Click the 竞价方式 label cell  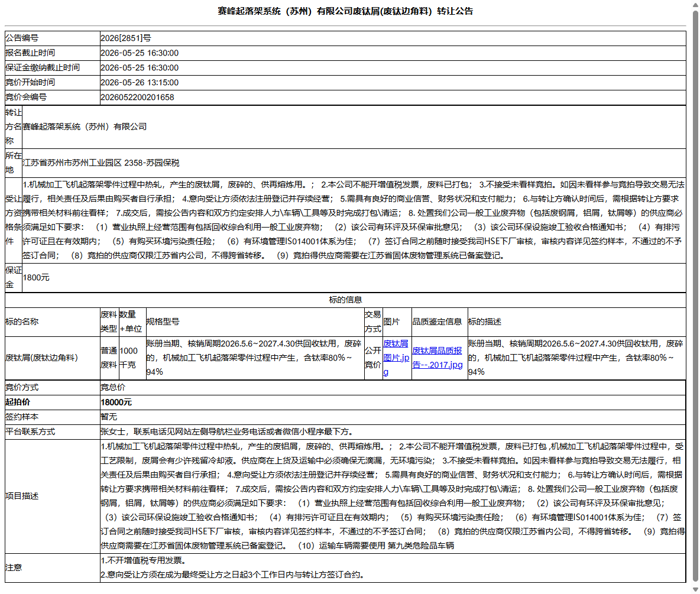(x=52, y=387)
